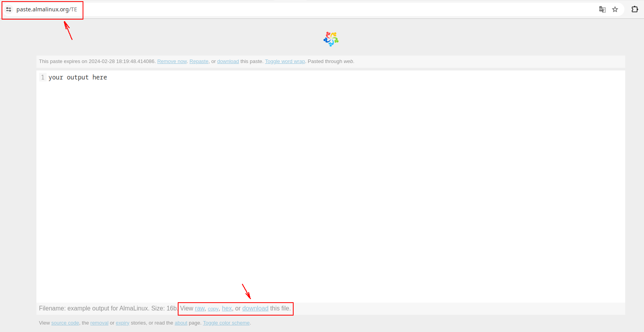Screen dimensions: 644x332
Task: Open the Repaste link
Action: (x=199, y=61)
